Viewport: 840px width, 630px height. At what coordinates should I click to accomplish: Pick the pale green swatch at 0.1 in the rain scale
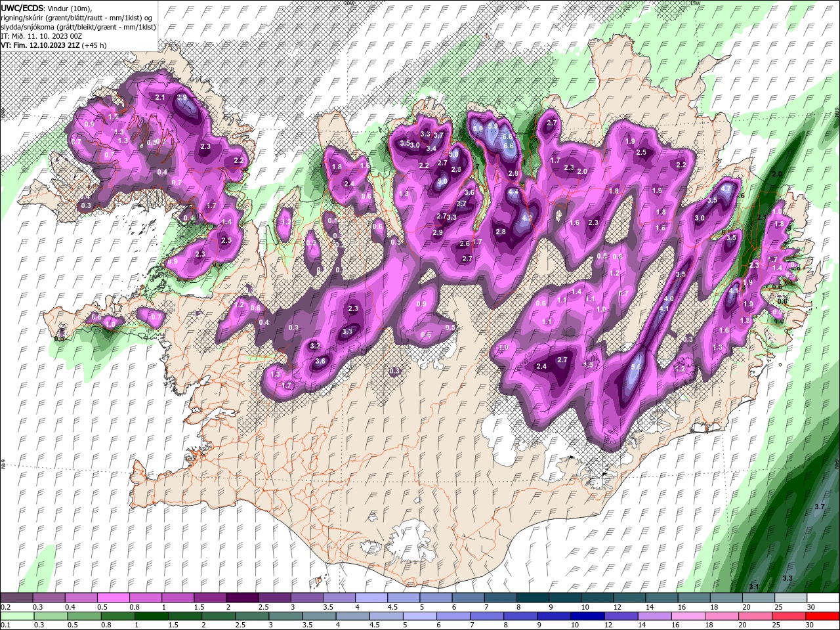click(x=16, y=616)
